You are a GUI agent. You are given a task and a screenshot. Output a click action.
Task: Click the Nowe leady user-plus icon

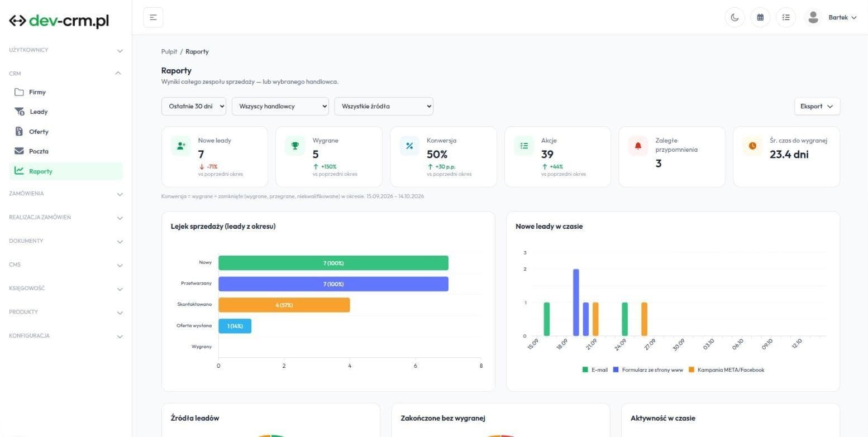tap(180, 146)
